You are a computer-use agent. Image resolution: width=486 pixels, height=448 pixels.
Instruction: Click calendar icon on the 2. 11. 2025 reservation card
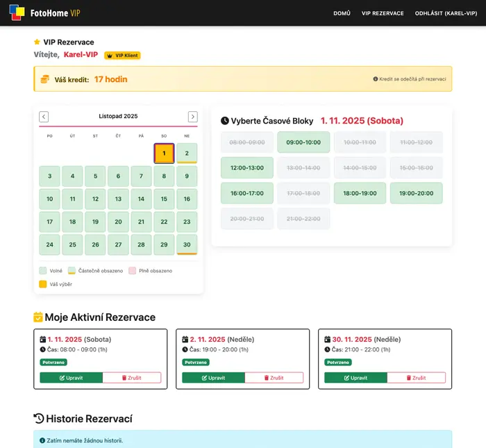point(185,340)
